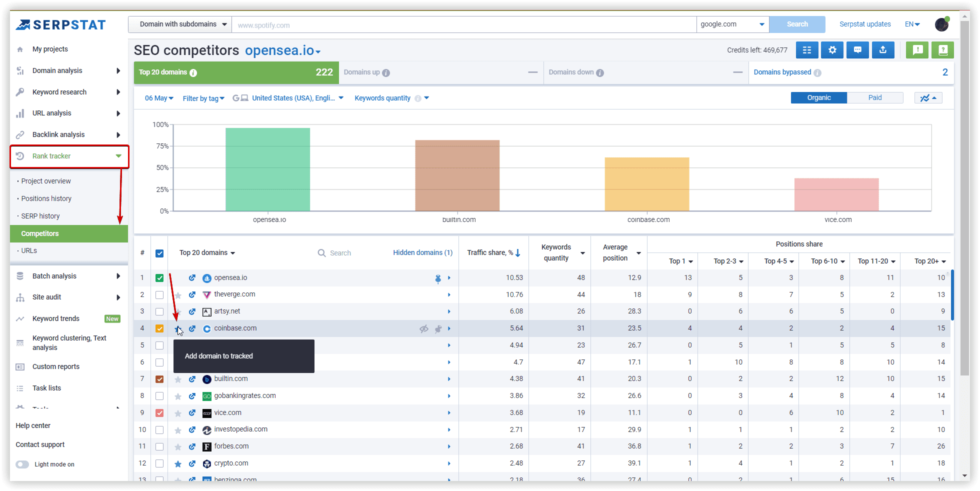The image size is (980, 491).
Task: Open the table view icon button
Action: [806, 50]
